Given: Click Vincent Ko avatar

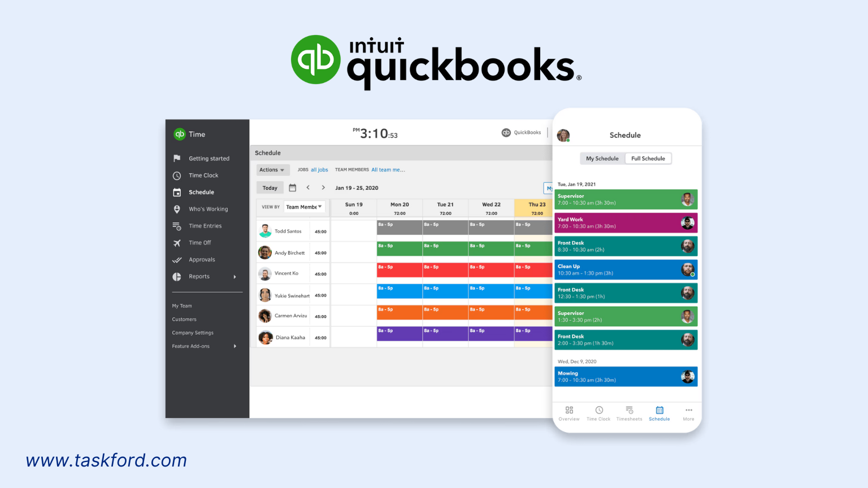Looking at the screenshot, I should pyautogui.click(x=265, y=274).
